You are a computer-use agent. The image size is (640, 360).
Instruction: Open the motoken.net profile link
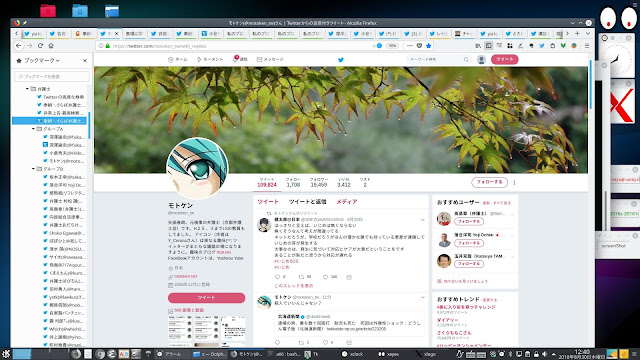(x=186, y=276)
